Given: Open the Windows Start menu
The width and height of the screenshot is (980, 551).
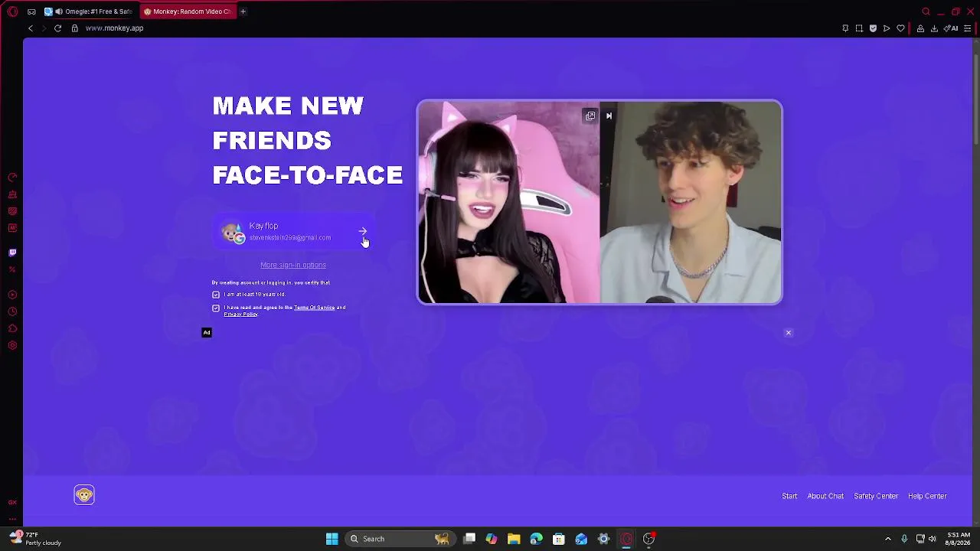Looking at the screenshot, I should pos(332,539).
